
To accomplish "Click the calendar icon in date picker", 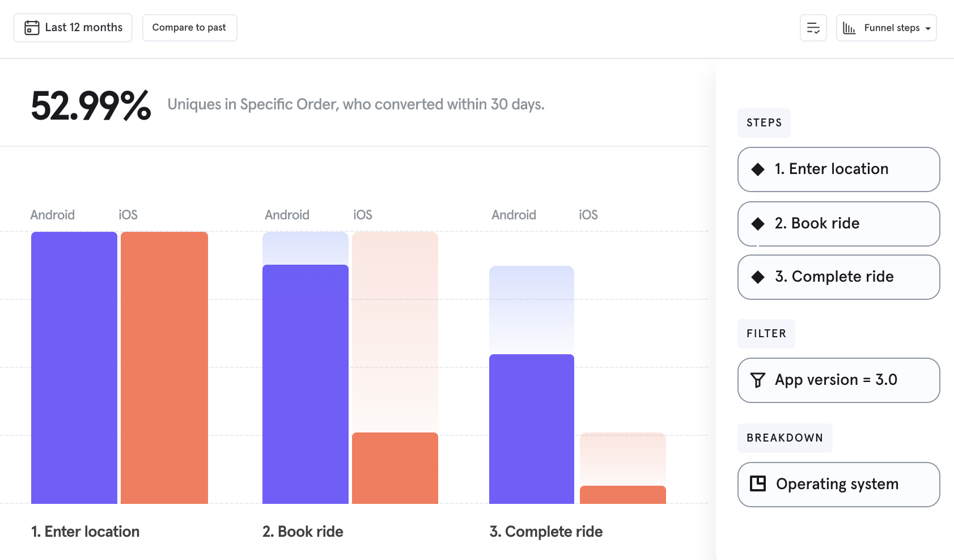I will click(x=32, y=28).
